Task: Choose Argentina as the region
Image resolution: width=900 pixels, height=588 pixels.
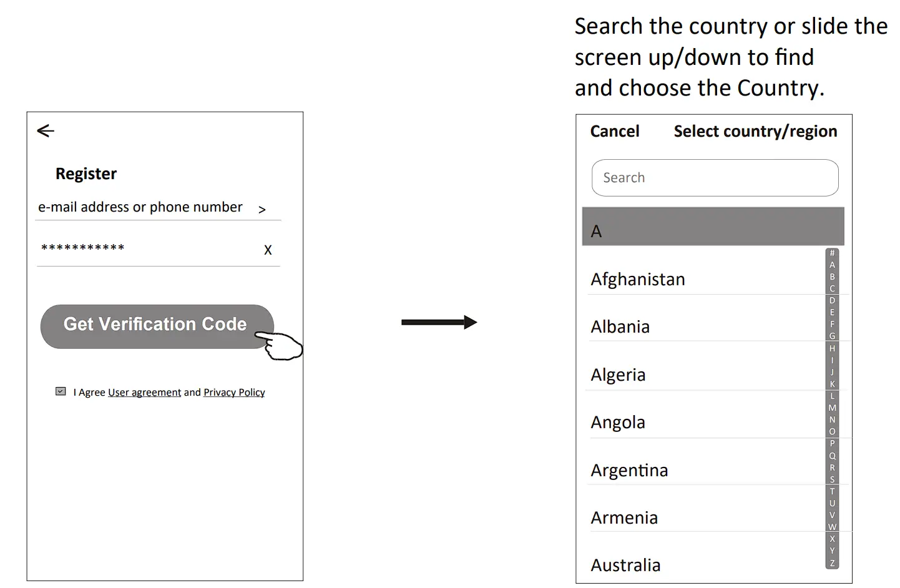Action: (629, 470)
